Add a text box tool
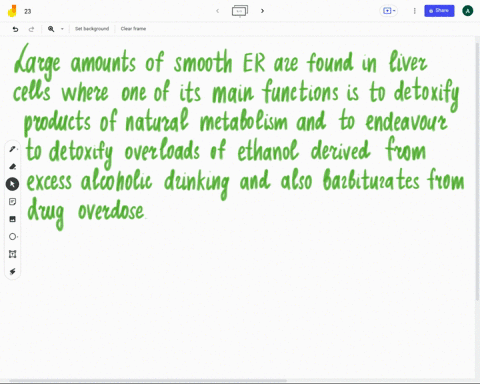 point(13,254)
